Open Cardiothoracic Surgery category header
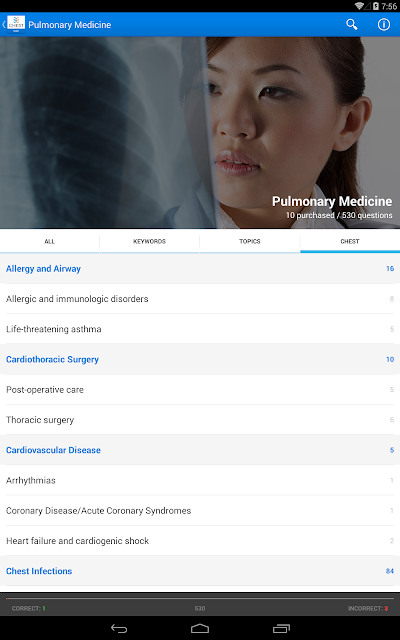 200,359
